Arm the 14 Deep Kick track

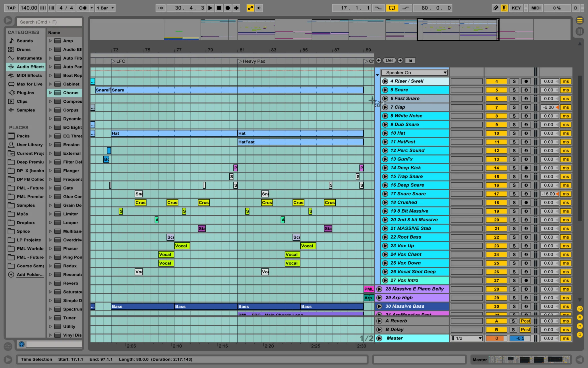click(x=526, y=168)
